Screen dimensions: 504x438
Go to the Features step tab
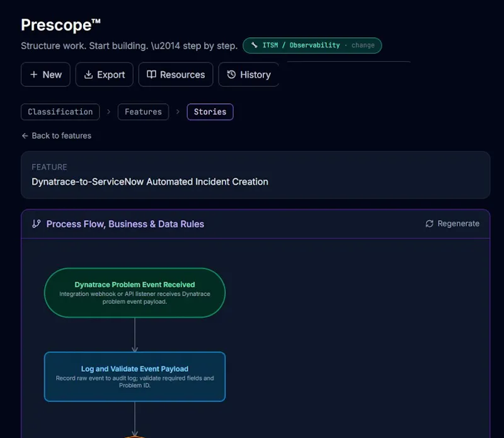143,112
